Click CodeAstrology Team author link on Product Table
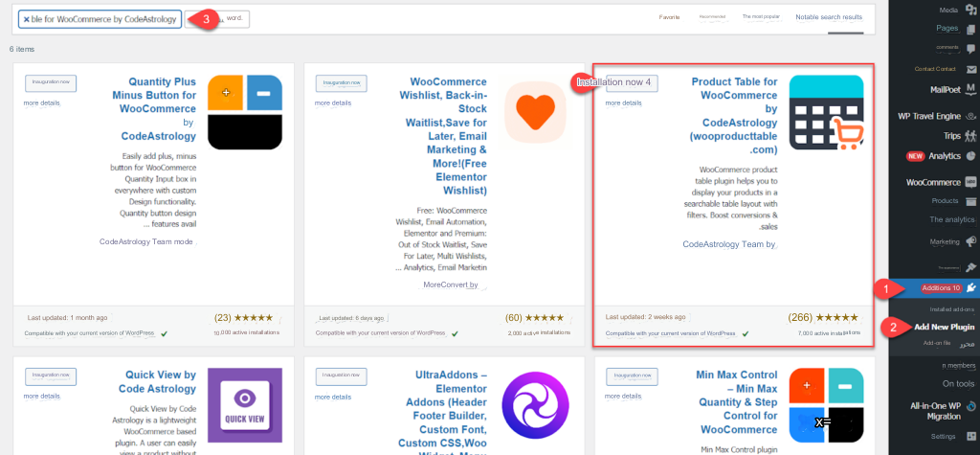980x455 pixels. point(729,244)
